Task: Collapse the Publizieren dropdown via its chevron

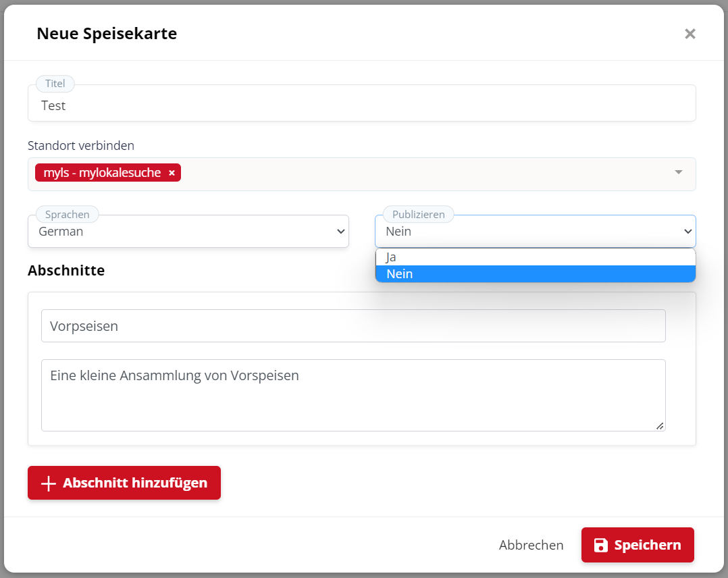Action: (687, 232)
